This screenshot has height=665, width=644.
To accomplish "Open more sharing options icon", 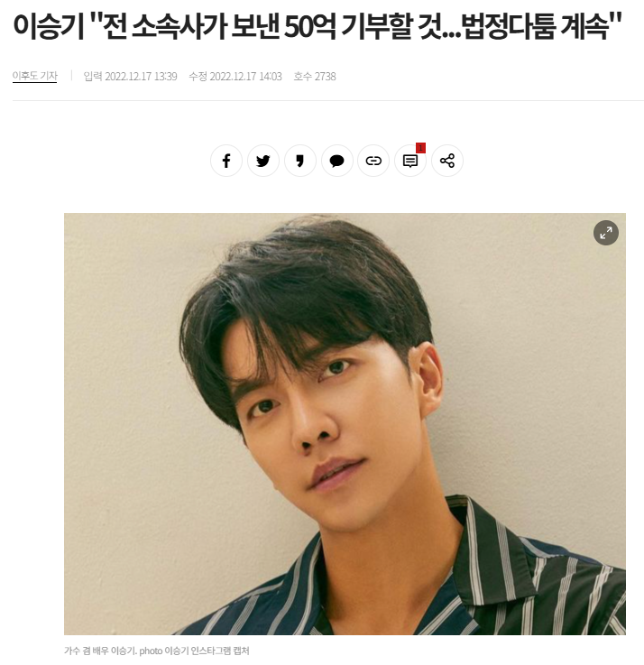I will coord(446,161).
